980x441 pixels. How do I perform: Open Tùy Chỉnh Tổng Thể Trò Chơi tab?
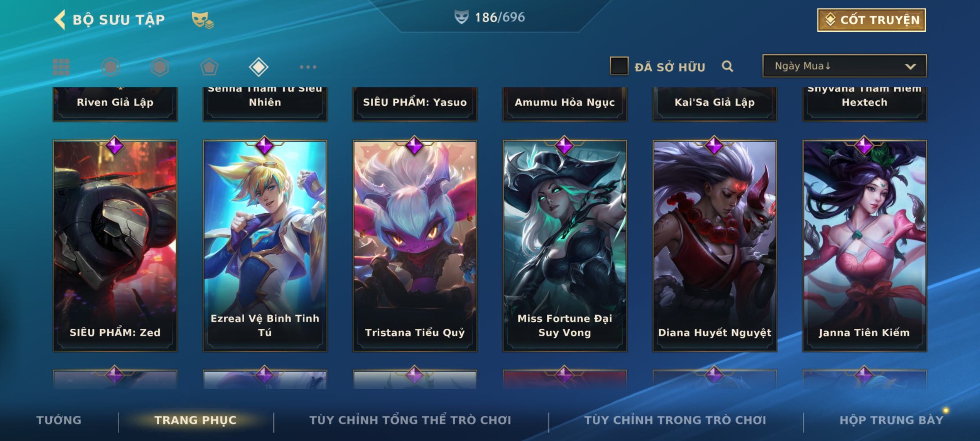(410, 420)
